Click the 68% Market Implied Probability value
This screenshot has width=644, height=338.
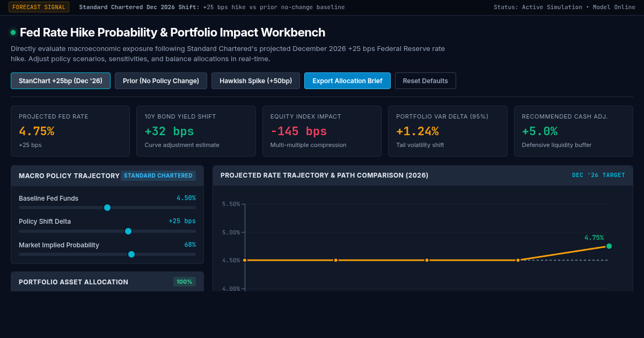(x=190, y=245)
